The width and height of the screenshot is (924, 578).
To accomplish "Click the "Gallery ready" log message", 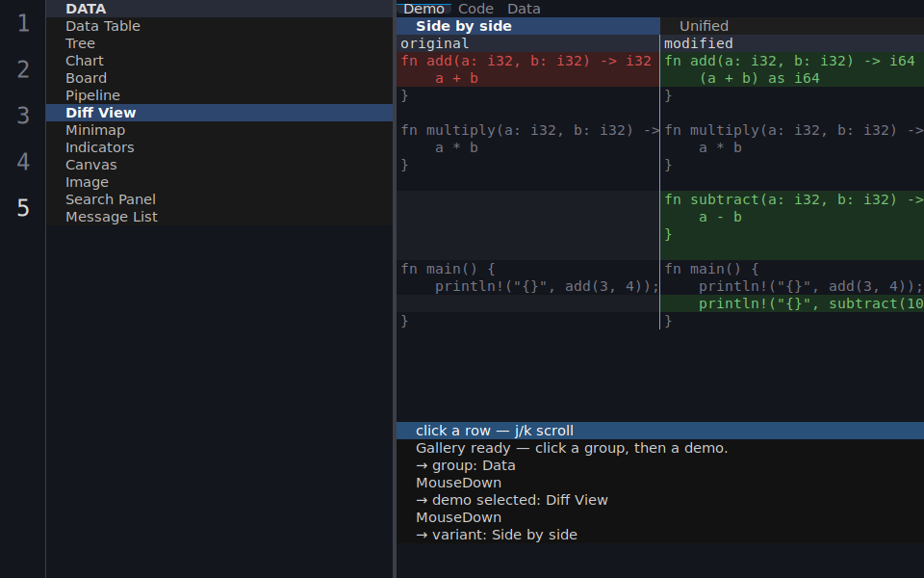I will 660,448.
